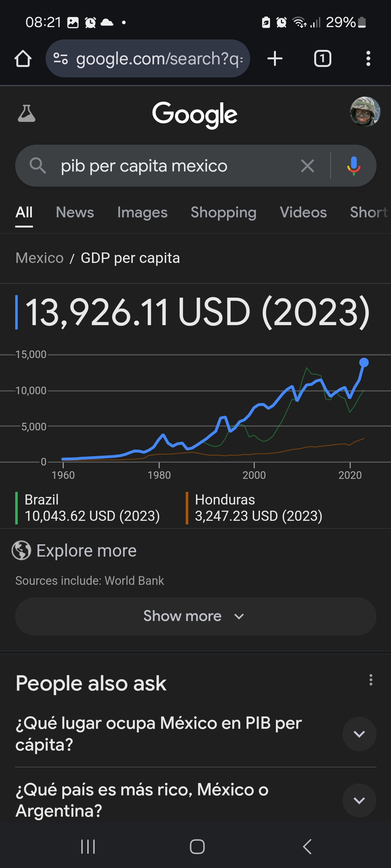Open a new tab with plus icon
Image resolution: width=391 pixels, height=868 pixels.
tap(275, 59)
